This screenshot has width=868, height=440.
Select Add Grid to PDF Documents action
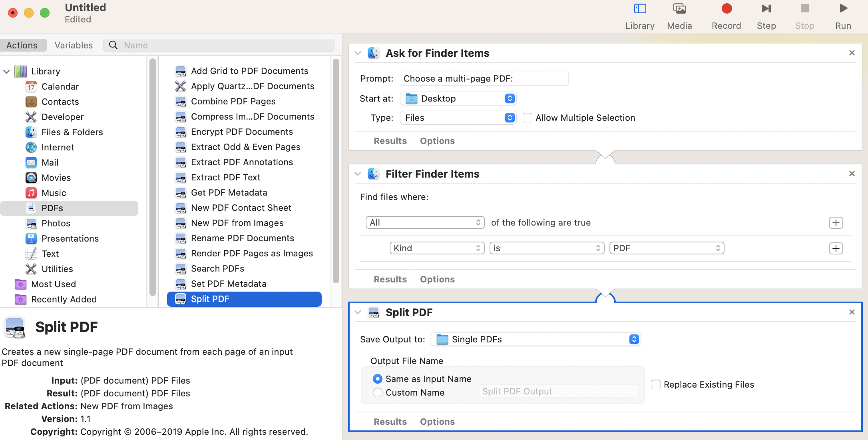point(249,71)
